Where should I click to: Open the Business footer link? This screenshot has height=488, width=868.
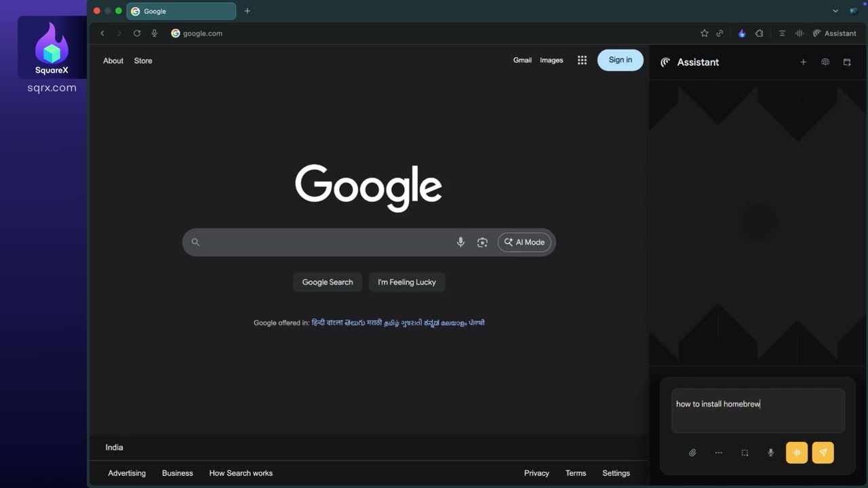(x=178, y=473)
